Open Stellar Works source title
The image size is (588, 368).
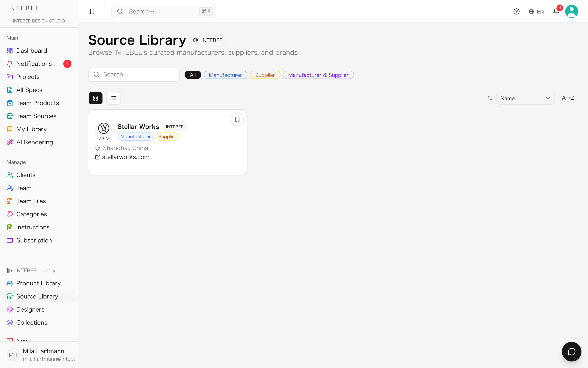138,127
